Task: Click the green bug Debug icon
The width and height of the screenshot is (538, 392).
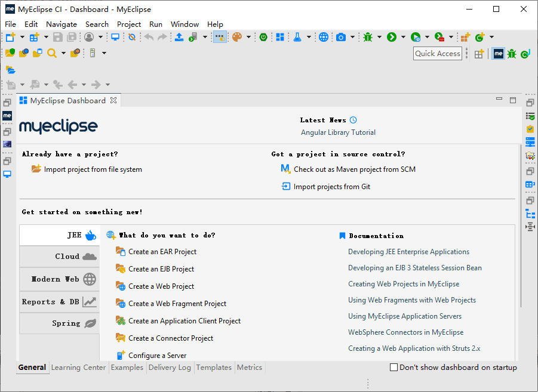Action: [x=368, y=37]
